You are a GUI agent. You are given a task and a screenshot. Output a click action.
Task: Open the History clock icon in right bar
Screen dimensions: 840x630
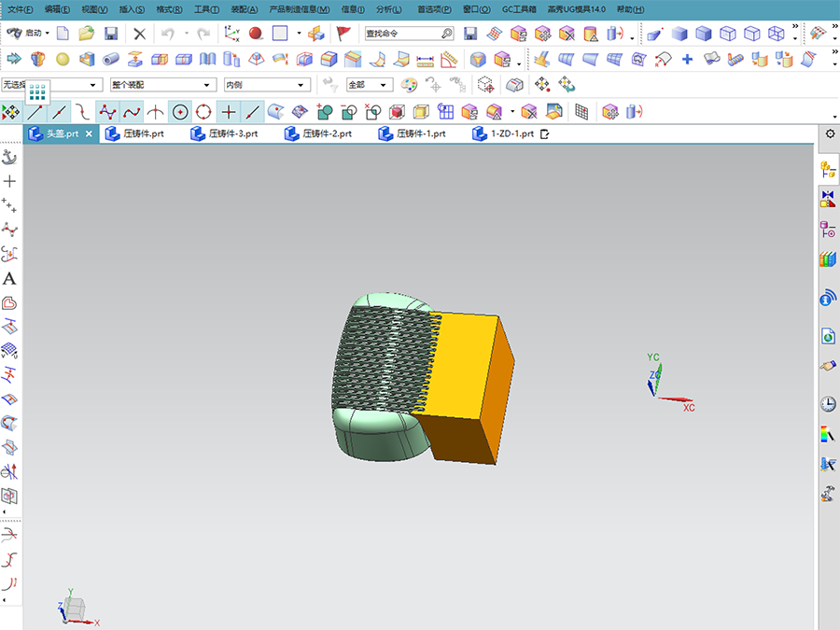point(827,404)
